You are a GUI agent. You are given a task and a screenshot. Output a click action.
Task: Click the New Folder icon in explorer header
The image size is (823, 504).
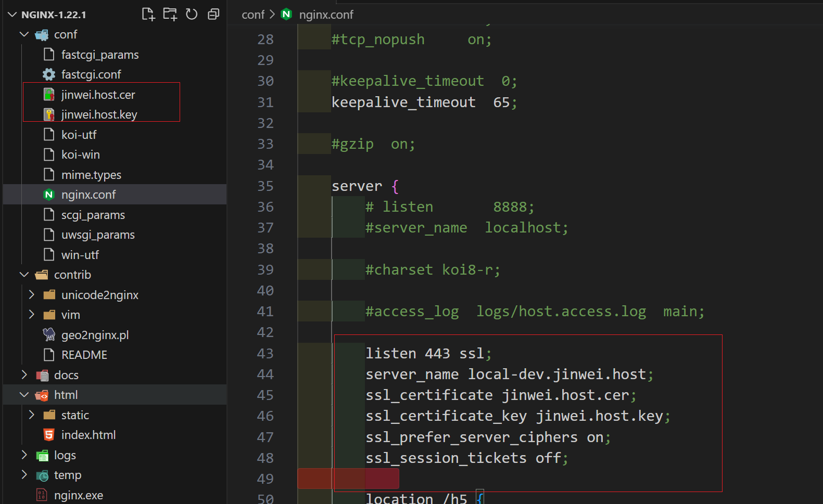coord(170,14)
